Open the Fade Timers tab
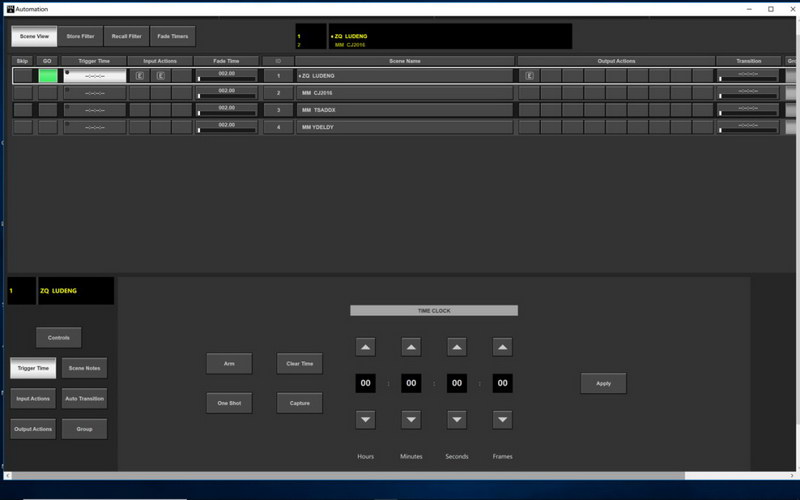Image resolution: width=800 pixels, height=500 pixels. 172,36
